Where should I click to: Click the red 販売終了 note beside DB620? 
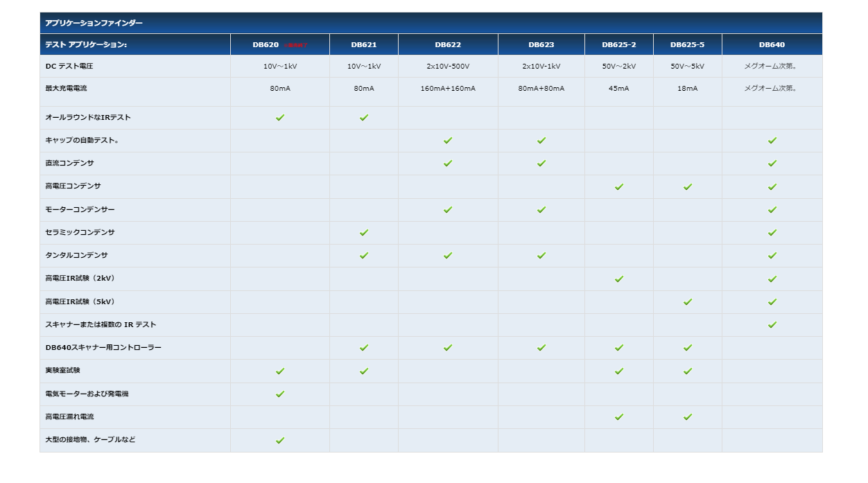point(297,45)
